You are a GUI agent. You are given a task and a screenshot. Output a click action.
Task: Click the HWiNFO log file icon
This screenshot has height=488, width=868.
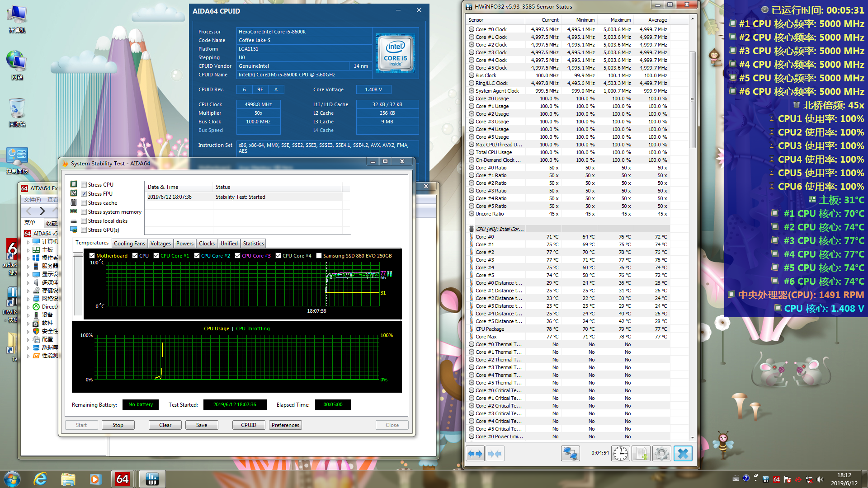641,454
